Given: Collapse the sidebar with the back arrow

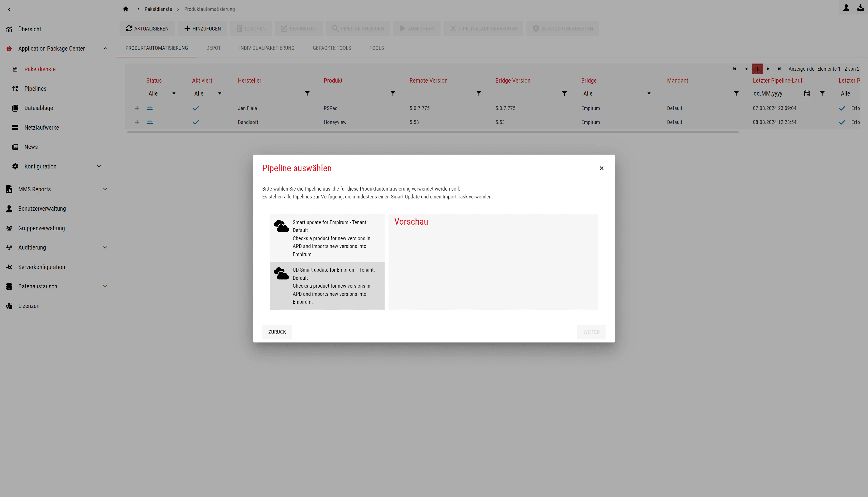Looking at the screenshot, I should 9,10.
